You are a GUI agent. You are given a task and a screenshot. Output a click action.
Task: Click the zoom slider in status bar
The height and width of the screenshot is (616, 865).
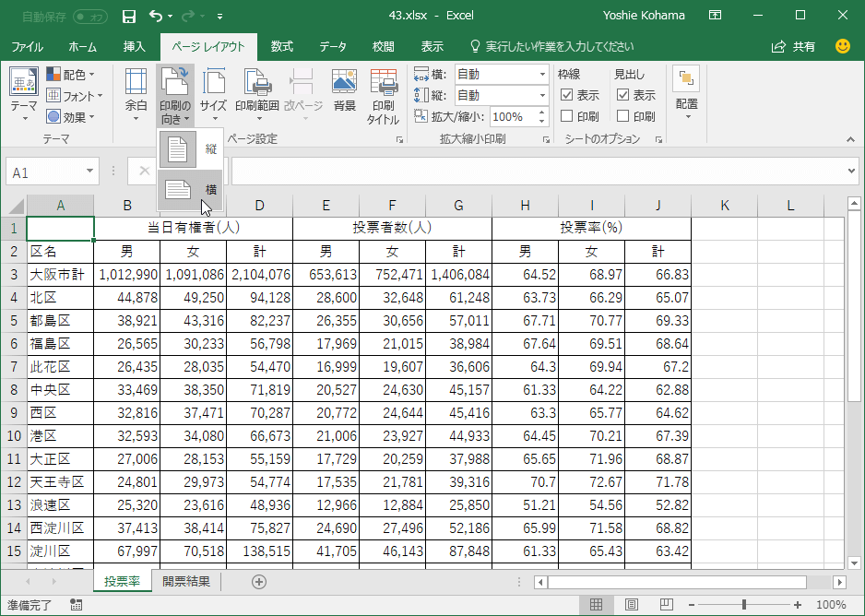[744, 605]
